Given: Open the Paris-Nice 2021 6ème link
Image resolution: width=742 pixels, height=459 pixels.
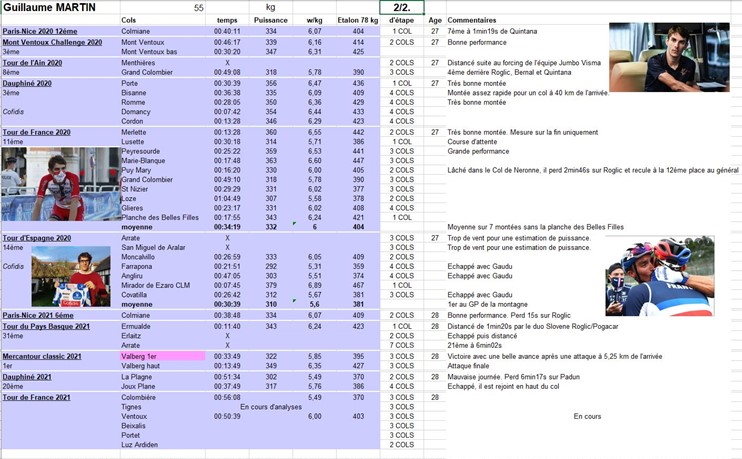Looking at the screenshot, I should pos(38,315).
